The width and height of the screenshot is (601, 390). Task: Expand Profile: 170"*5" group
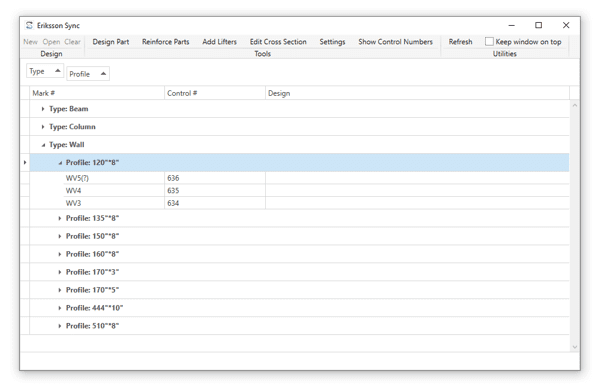60,290
